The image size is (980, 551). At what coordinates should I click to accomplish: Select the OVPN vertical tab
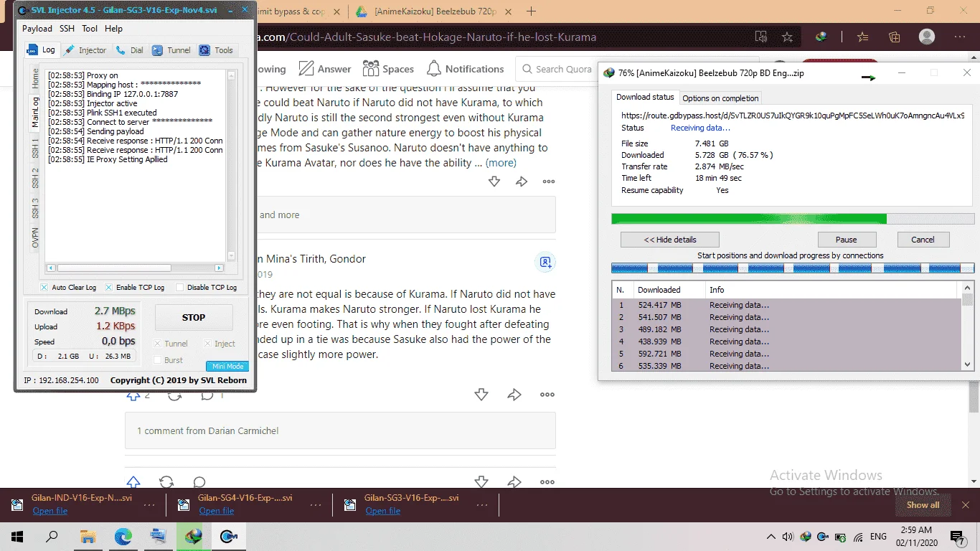pyautogui.click(x=35, y=237)
